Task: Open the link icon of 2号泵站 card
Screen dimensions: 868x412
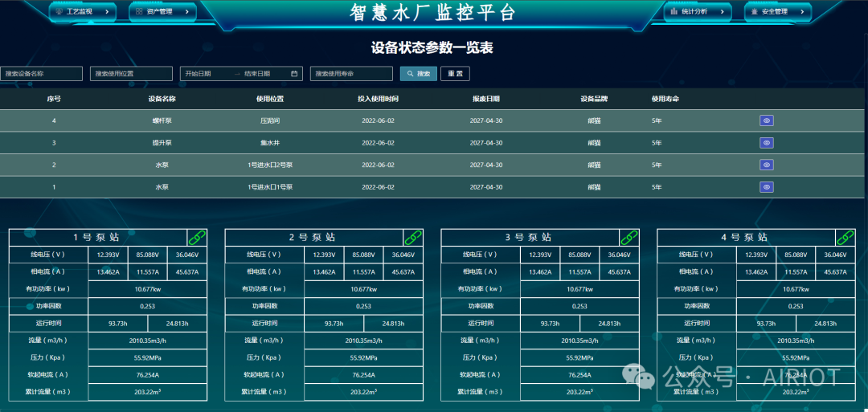Action: pos(413,238)
